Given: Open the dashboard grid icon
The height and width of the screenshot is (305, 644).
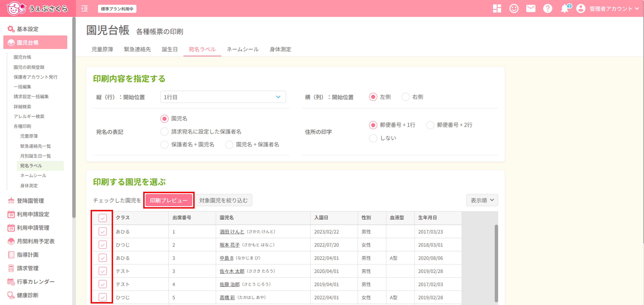Looking at the screenshot, I should [x=497, y=8].
